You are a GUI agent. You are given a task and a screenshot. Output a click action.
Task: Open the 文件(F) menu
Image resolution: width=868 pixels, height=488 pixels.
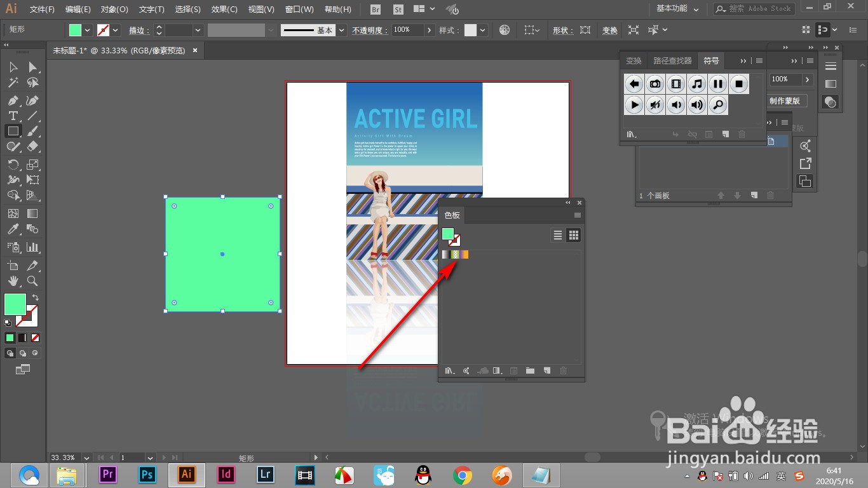click(x=42, y=10)
